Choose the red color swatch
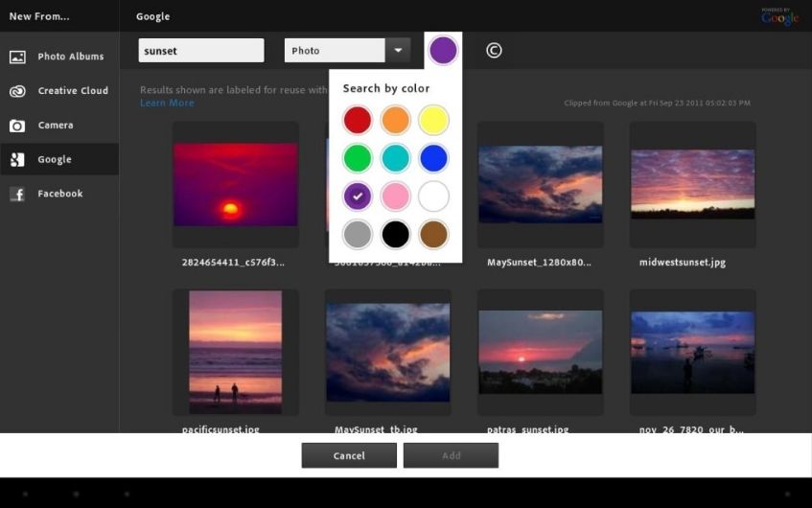 [358, 120]
